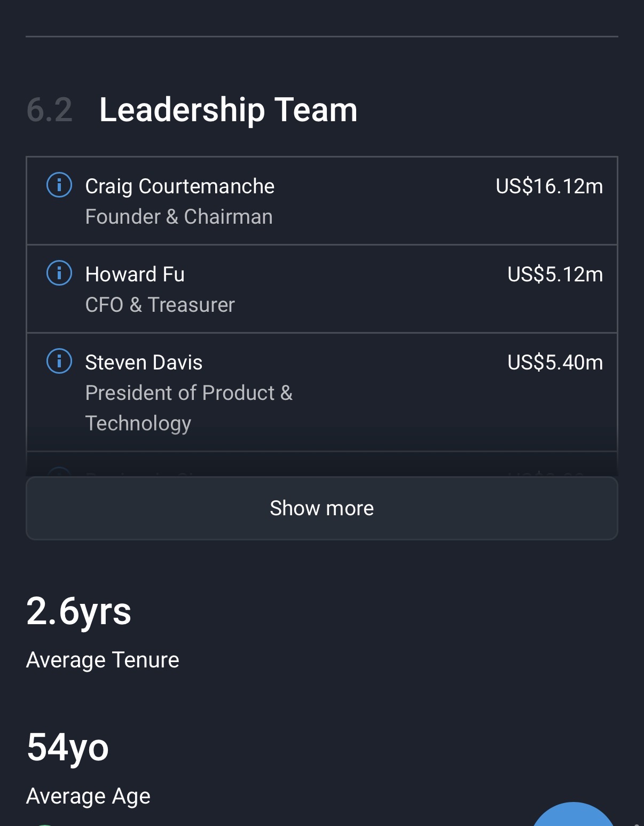Select the Average Tenure label
644x826 pixels.
pos(103,660)
